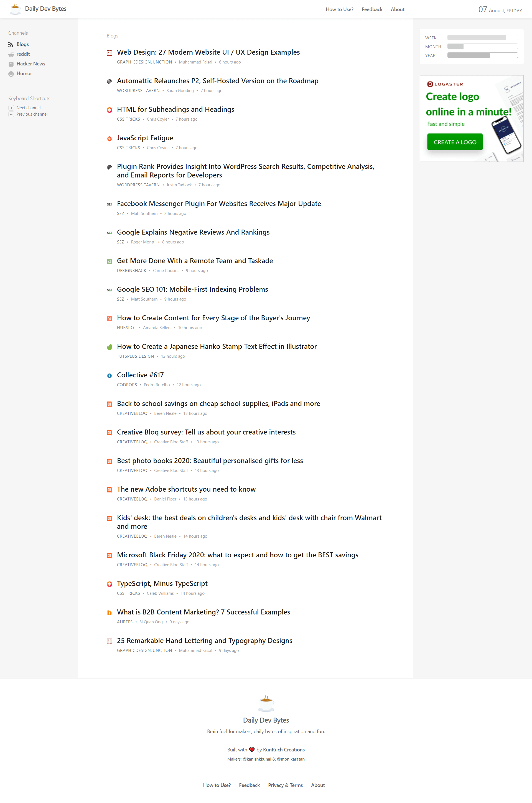Click the reddit channel icon
This screenshot has height=803, width=532.
click(x=11, y=54)
